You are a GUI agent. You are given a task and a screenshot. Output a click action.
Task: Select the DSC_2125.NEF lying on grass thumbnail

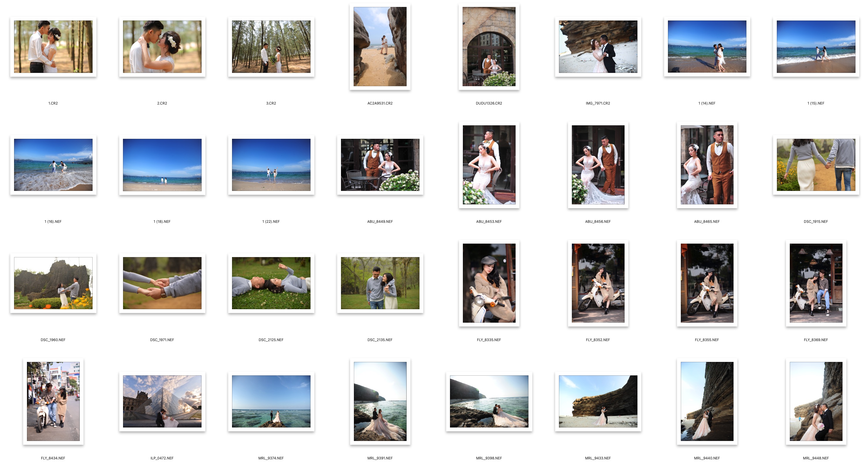pyautogui.click(x=271, y=283)
